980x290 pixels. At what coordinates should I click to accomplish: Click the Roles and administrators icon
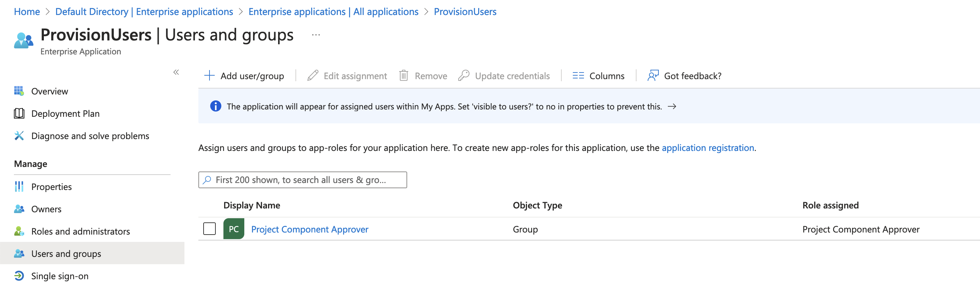[x=19, y=231]
